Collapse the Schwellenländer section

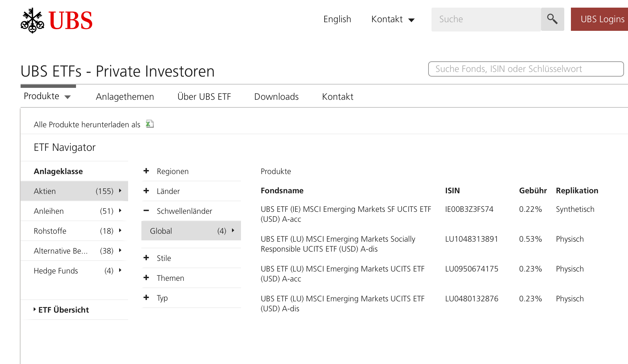146,211
